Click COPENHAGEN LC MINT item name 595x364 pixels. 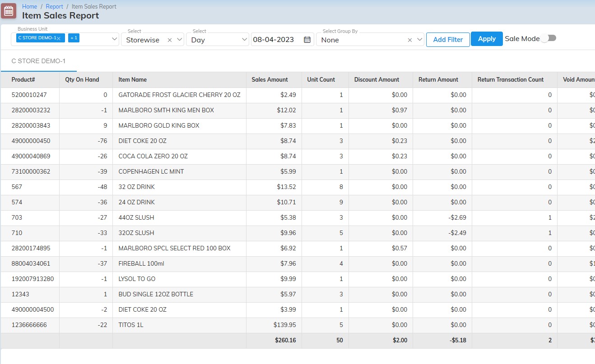(x=151, y=172)
